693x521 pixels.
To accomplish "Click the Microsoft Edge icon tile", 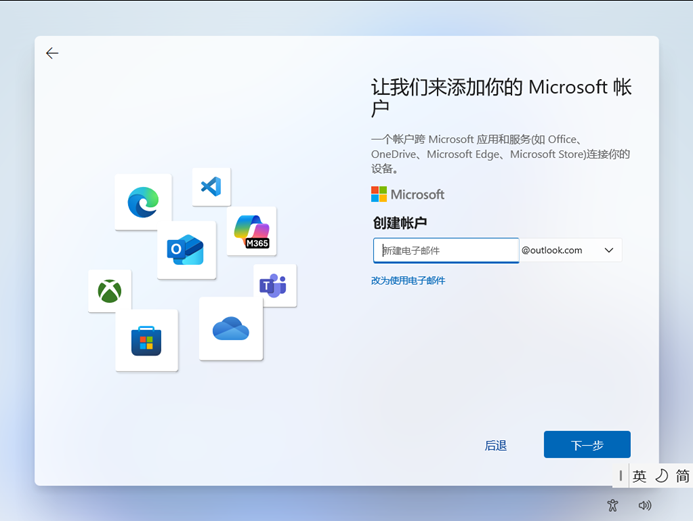I will coord(143,202).
